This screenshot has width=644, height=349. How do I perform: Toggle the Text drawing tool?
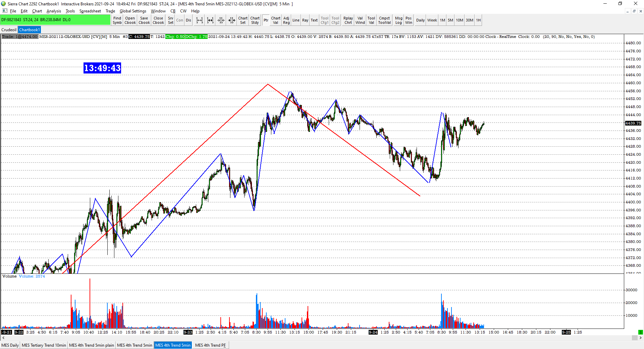(x=314, y=20)
